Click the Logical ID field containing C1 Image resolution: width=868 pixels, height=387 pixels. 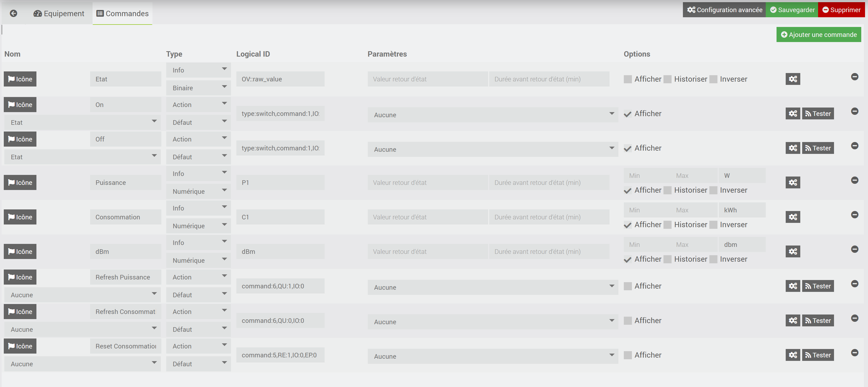[x=280, y=217]
